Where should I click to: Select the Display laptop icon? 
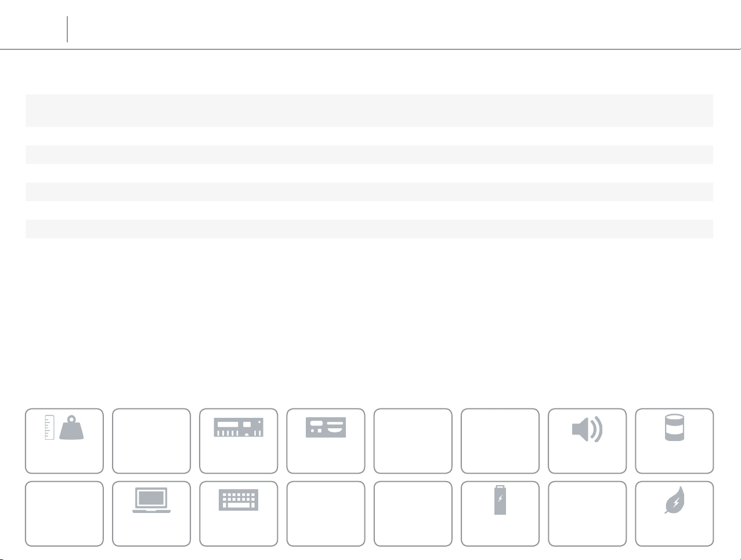pos(151,500)
